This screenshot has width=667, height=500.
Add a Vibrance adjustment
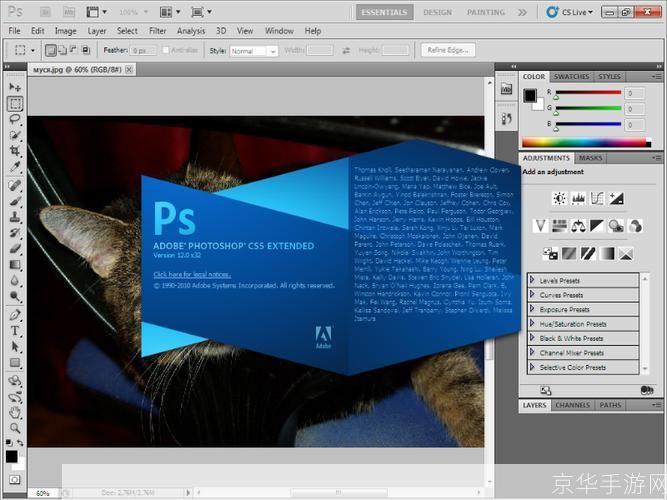tap(540, 226)
